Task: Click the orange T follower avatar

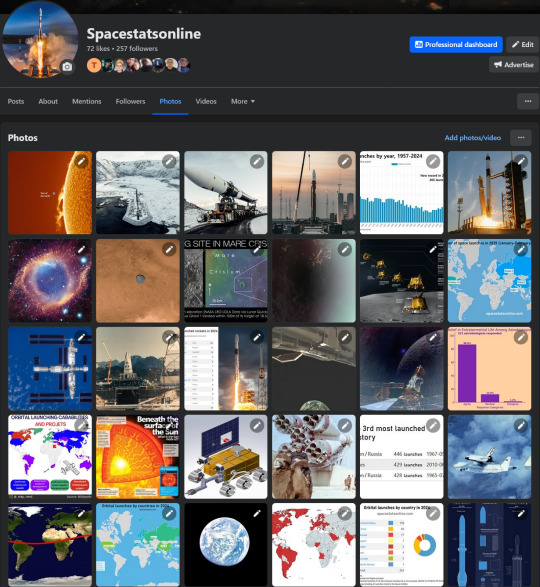Action: coord(94,65)
